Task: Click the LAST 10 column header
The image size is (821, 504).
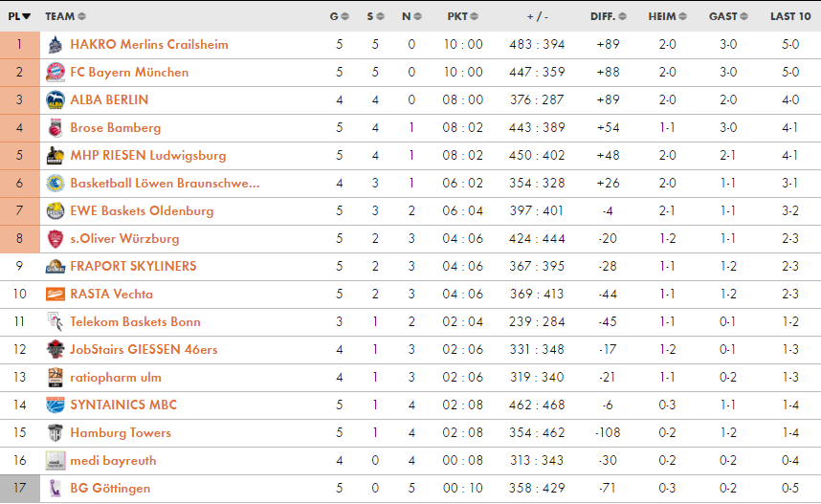Action: tap(790, 16)
